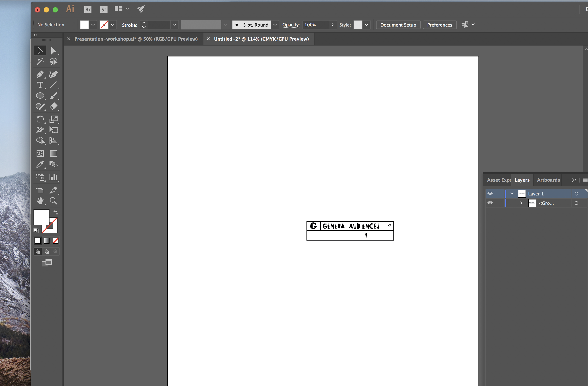Toggle visibility of Layer 1
Screen dimensions: 588x386
pos(490,193)
